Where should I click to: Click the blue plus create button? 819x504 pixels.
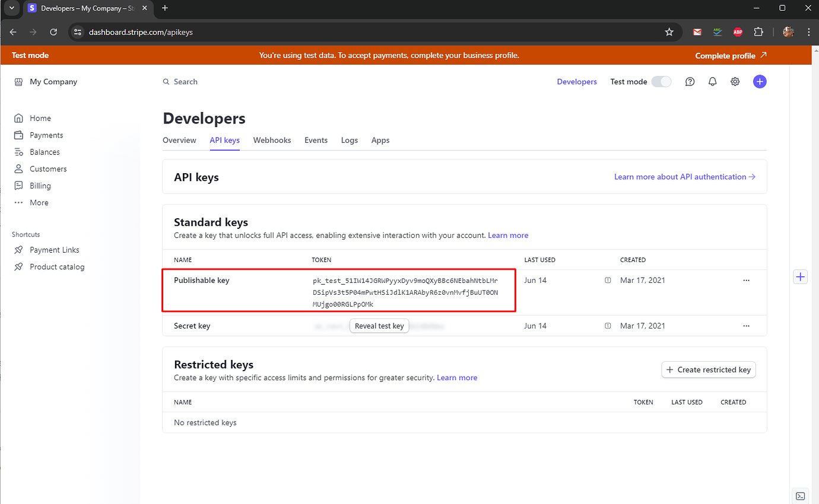[x=760, y=81]
